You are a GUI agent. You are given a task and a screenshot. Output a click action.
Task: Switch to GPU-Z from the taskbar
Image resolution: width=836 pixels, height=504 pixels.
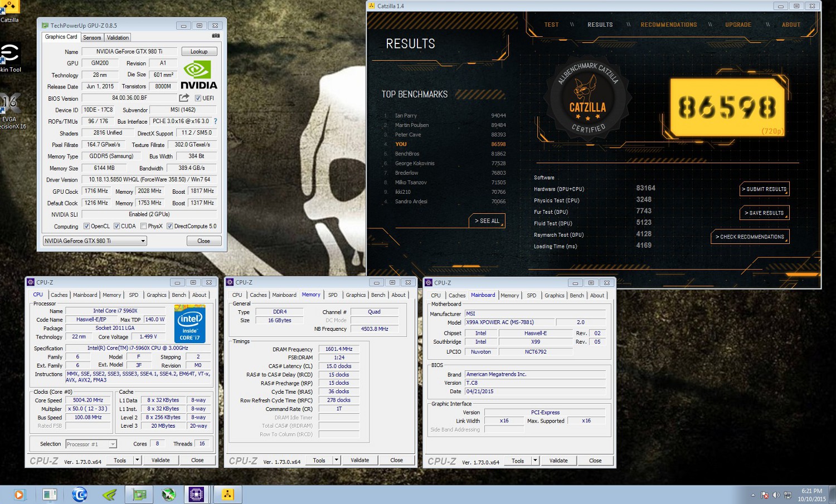click(139, 495)
